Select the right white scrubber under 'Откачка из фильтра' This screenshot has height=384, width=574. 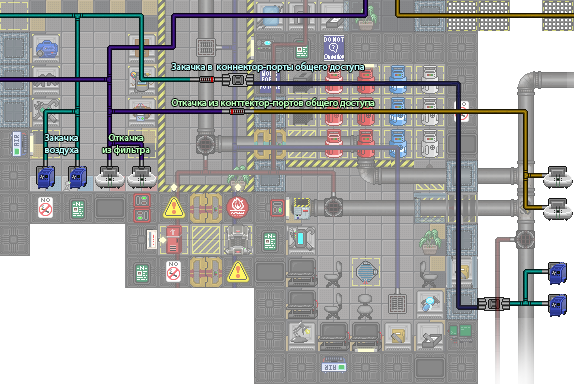click(x=142, y=177)
